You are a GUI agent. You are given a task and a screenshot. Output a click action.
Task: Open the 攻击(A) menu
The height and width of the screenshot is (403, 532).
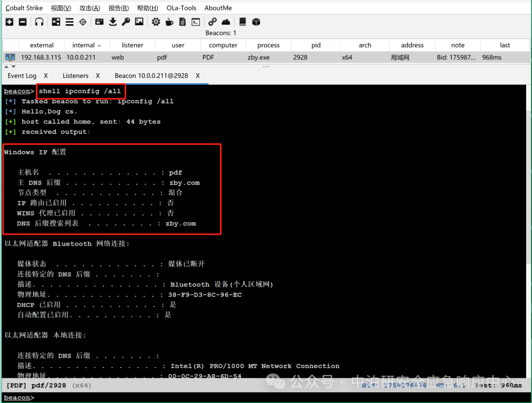point(90,8)
